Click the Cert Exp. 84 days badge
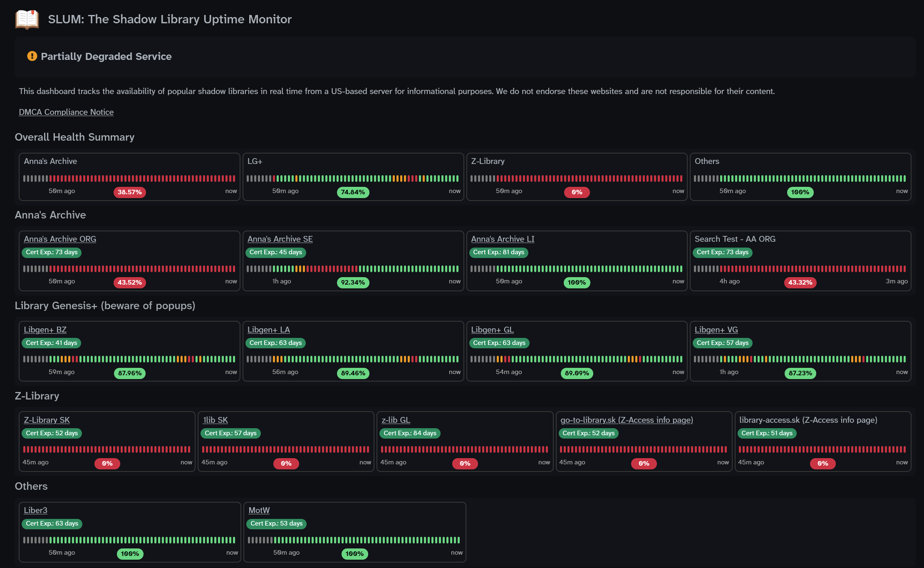924x568 pixels. click(x=410, y=433)
